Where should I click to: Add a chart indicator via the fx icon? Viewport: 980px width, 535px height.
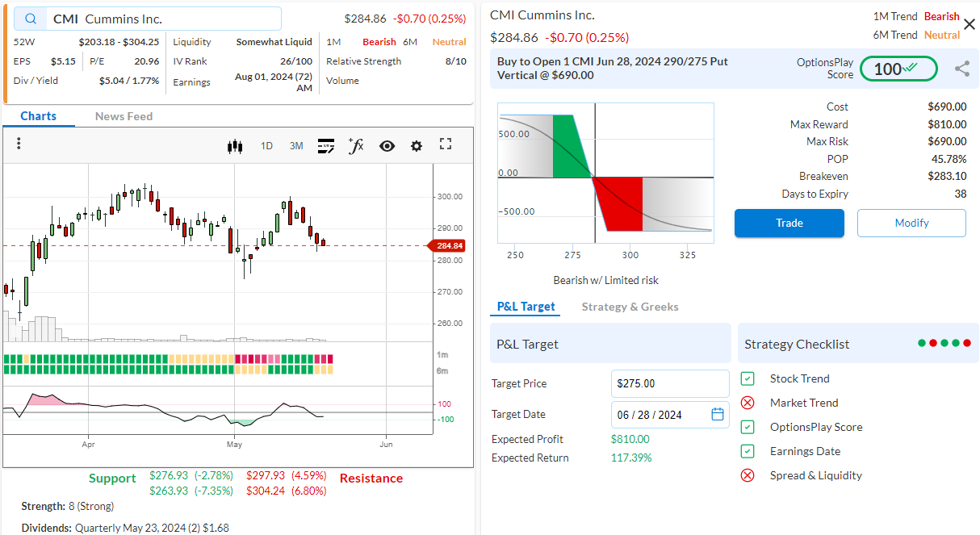click(x=356, y=145)
